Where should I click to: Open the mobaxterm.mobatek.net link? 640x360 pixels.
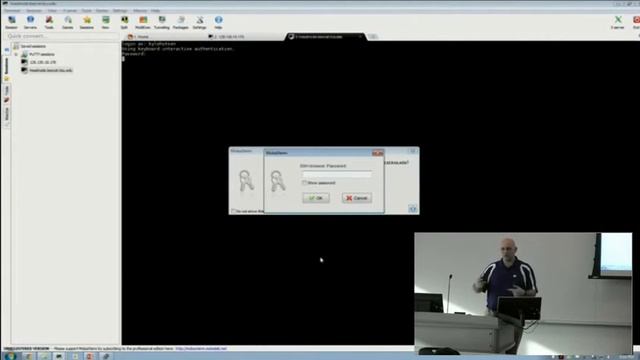click(x=201, y=349)
